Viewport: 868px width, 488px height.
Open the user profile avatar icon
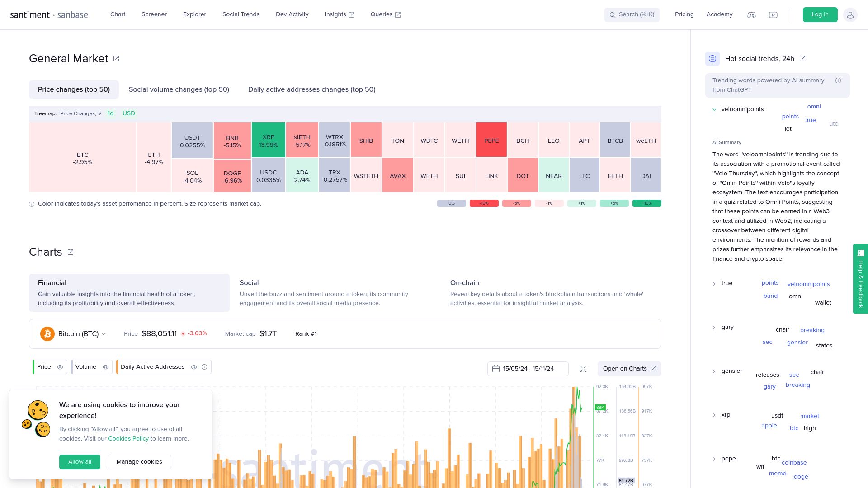tap(850, 15)
